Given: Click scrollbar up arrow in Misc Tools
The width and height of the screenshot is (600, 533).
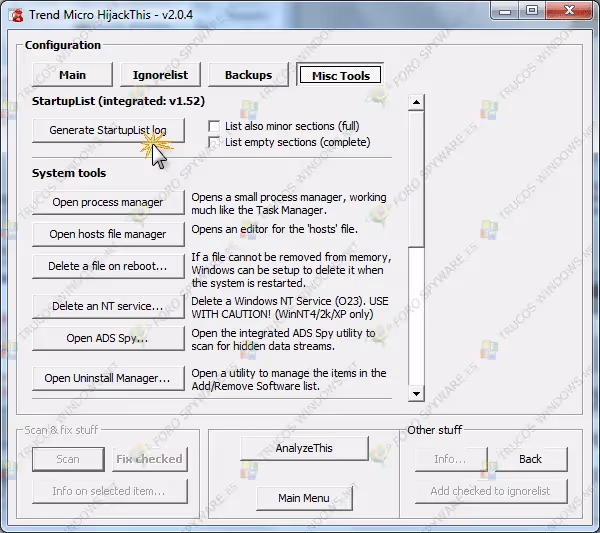Looking at the screenshot, I should coord(416,102).
